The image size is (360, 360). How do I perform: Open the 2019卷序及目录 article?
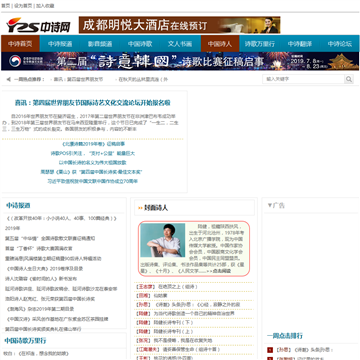[45, 269]
